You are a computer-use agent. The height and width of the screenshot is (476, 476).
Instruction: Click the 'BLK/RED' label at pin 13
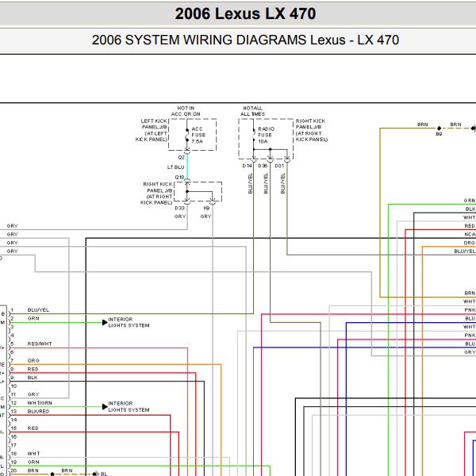[x=38, y=411]
